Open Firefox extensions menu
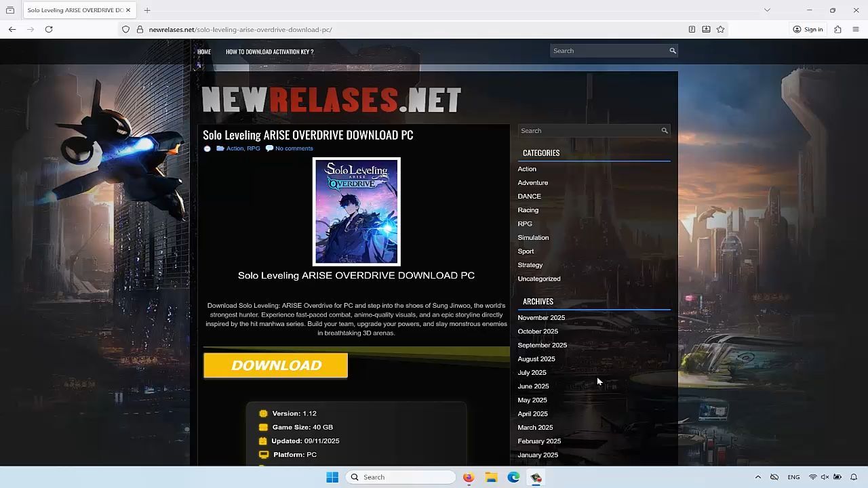 pos(837,29)
